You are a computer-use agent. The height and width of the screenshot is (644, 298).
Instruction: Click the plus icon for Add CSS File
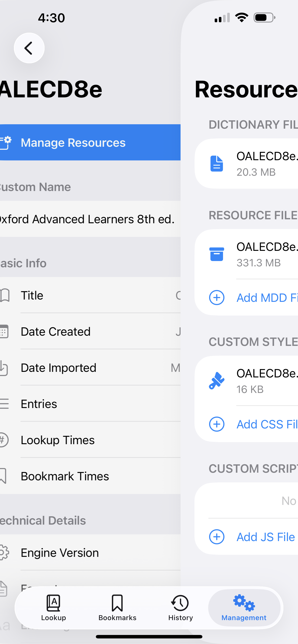[217, 424]
